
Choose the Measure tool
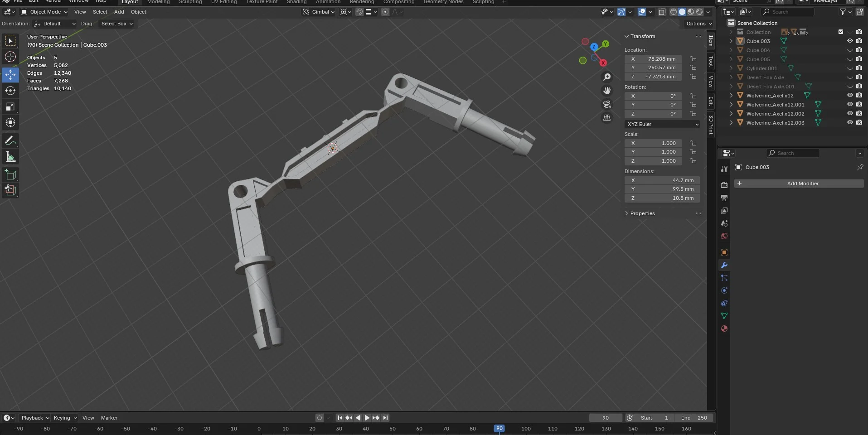click(10, 157)
